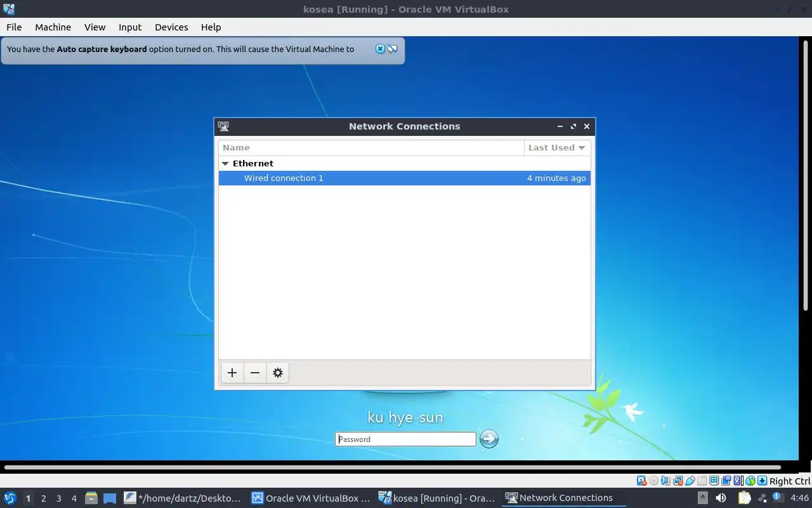Click the Password input field
This screenshot has width=812, height=508.
(x=405, y=439)
